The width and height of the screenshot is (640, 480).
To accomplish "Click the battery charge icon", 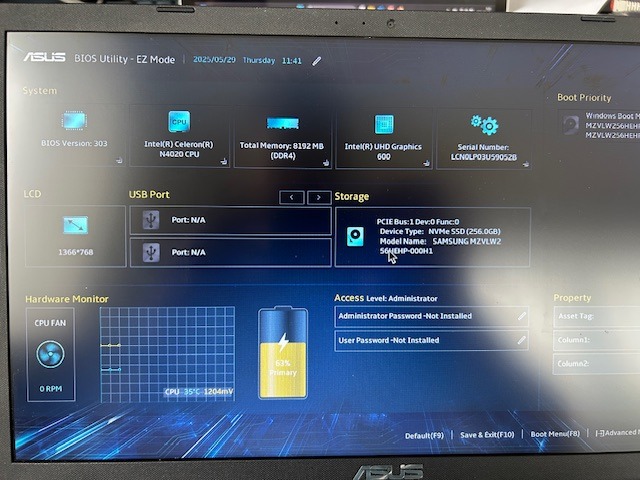I will [x=283, y=353].
